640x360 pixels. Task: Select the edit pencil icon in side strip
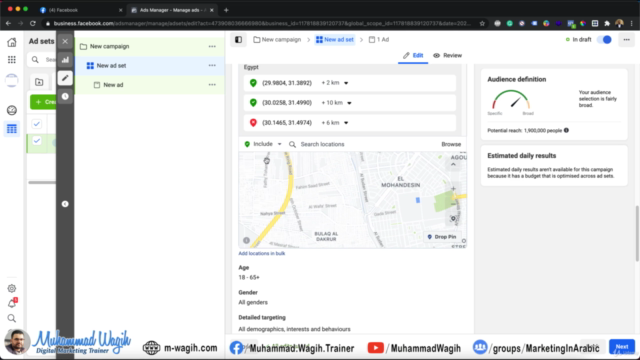[65, 78]
